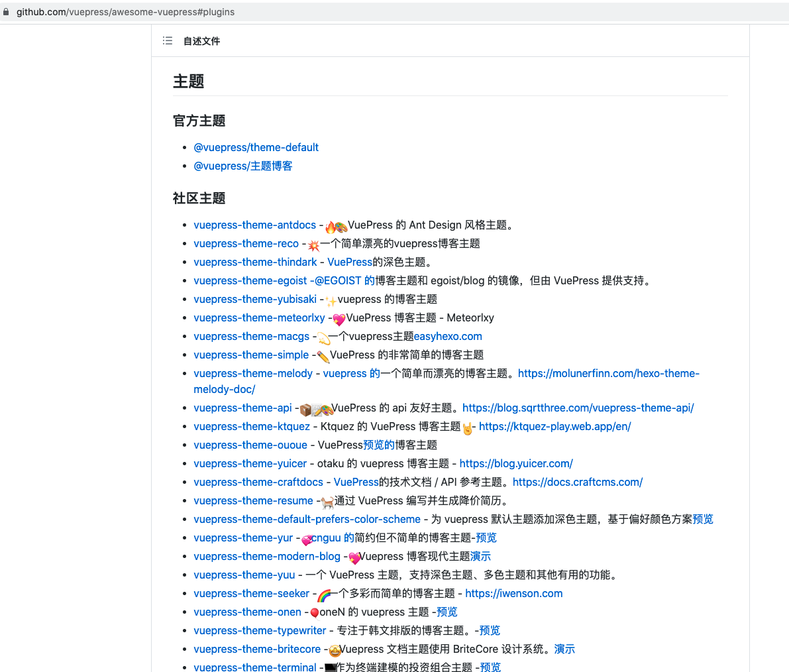Open vuepress-theme-onen link
This screenshot has height=672, width=789.
tap(248, 613)
